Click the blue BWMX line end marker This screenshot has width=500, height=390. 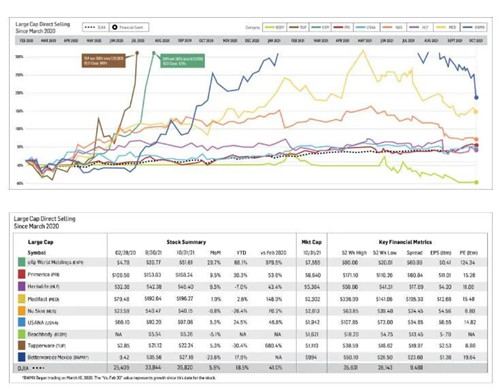pos(476,98)
